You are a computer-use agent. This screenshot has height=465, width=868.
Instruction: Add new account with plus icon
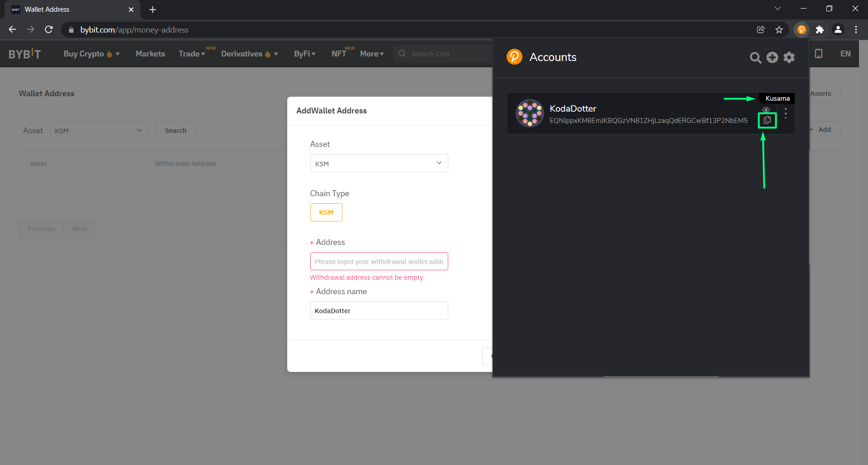coord(772,57)
